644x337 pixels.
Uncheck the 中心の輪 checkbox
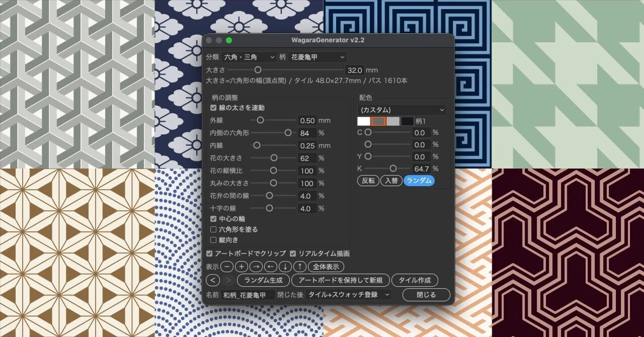click(213, 219)
